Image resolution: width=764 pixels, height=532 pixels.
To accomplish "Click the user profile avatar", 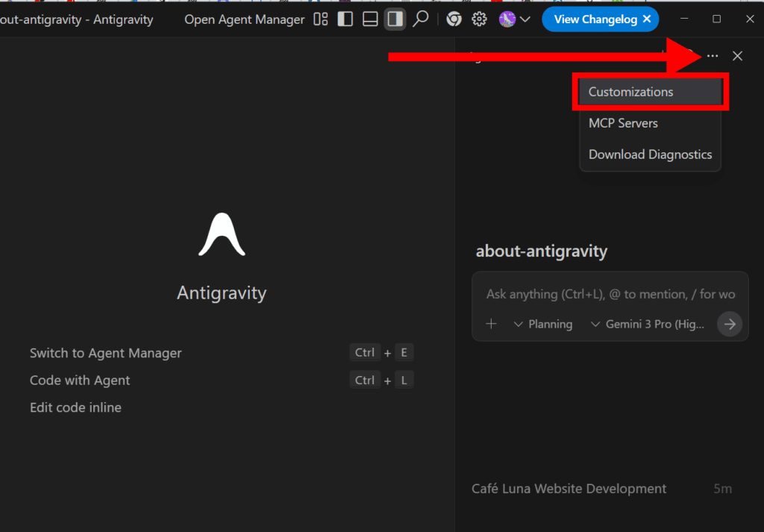I will [x=507, y=19].
